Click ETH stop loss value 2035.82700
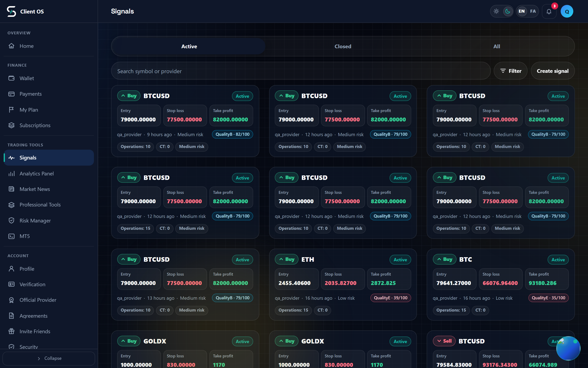This screenshot has width=588, height=368. coord(340,283)
